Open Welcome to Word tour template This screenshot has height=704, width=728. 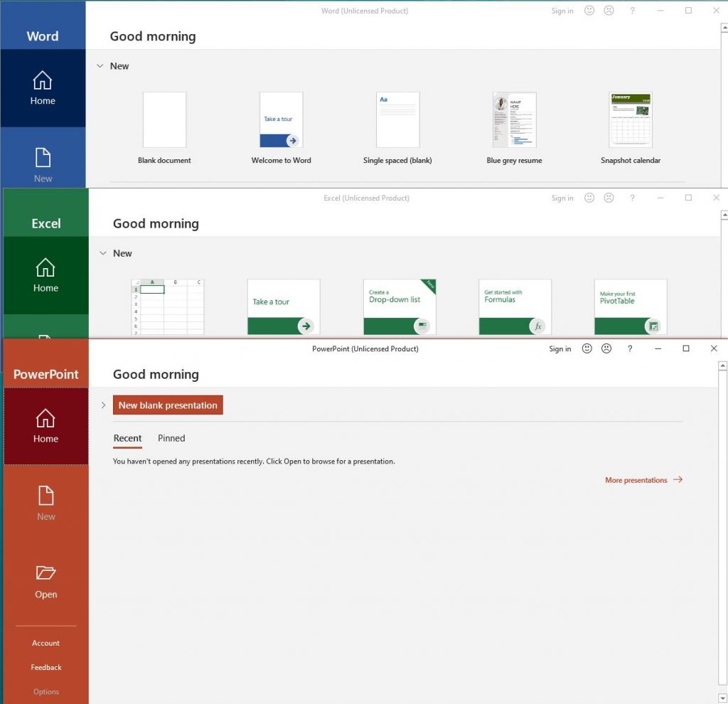(x=281, y=128)
